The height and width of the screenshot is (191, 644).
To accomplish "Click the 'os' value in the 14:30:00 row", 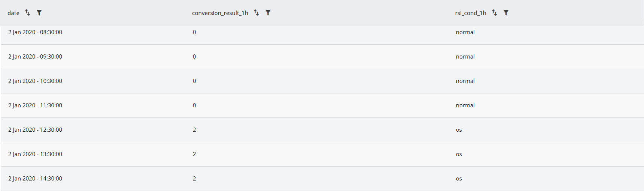I will tap(459, 179).
